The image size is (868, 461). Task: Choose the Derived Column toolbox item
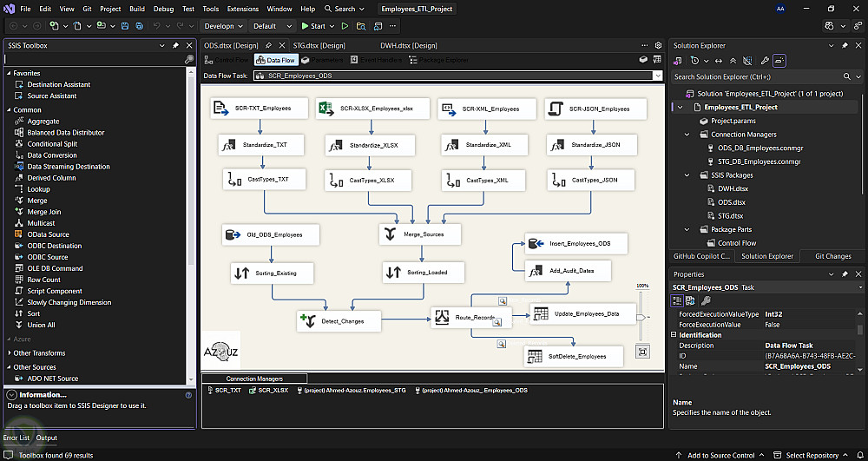tap(51, 178)
